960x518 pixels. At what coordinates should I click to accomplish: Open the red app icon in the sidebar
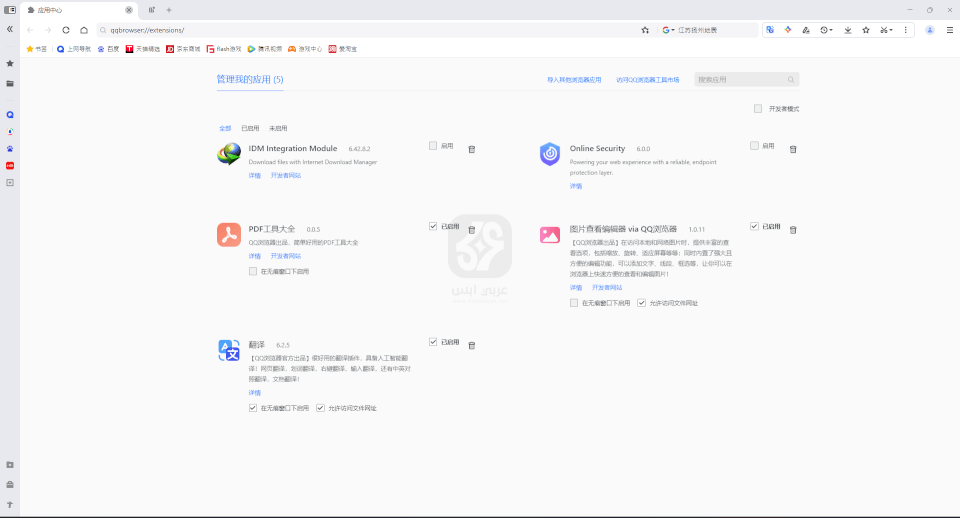[10, 165]
